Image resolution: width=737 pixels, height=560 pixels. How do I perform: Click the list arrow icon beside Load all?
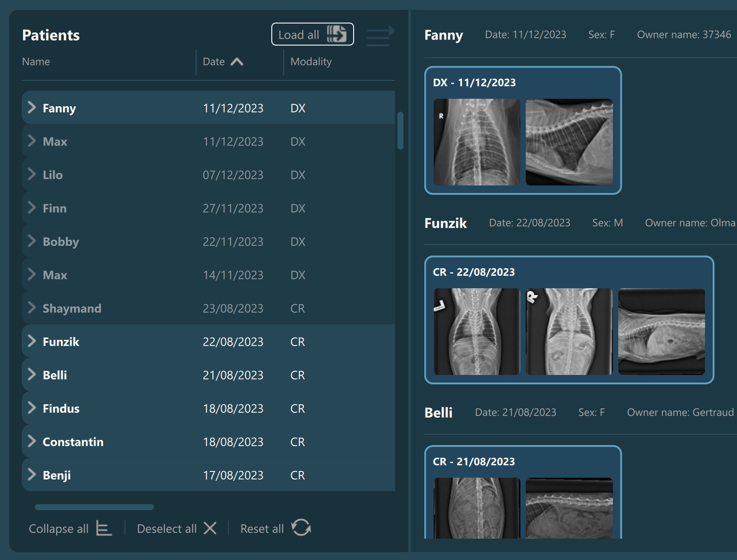coord(380,36)
